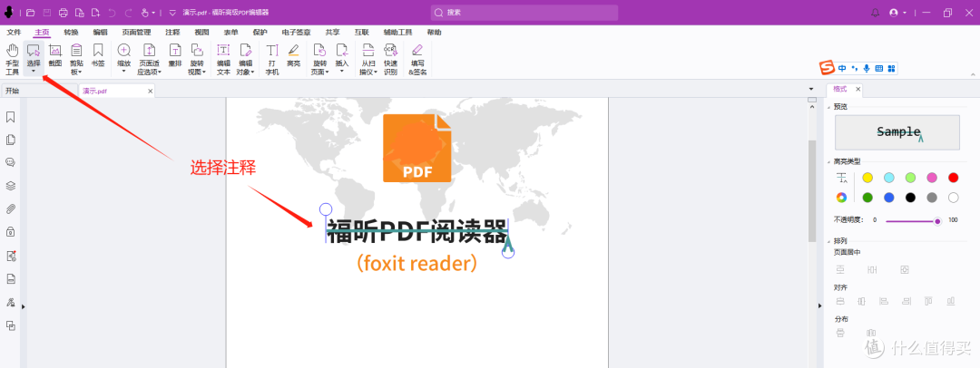Close the 演示.pdf document tab

pos(150,92)
